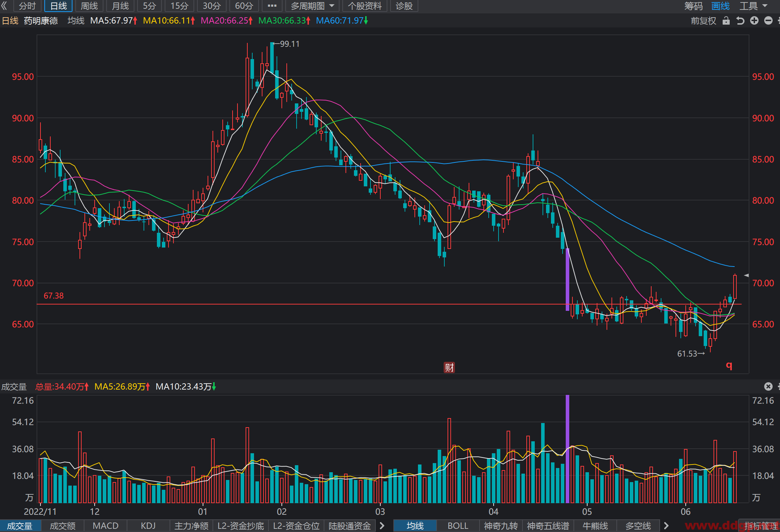Click the 总量:34.40万 total volume value
780x532 pixels.
click(62, 387)
